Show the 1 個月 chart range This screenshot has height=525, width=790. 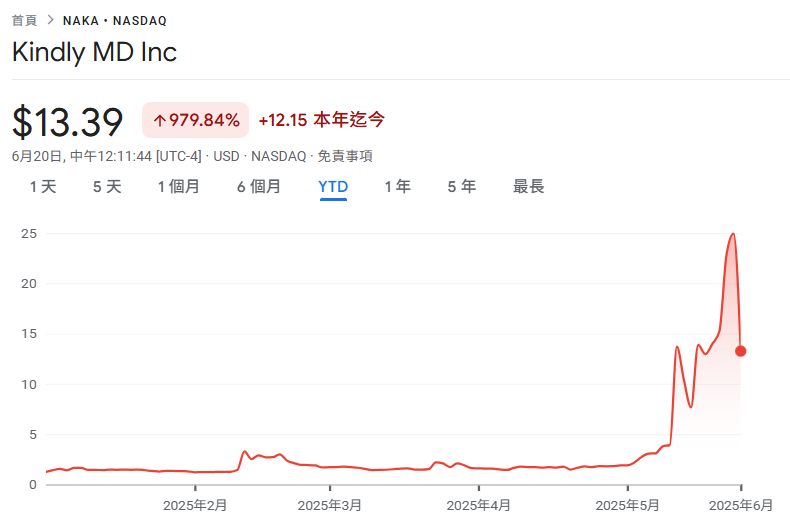coord(179,187)
